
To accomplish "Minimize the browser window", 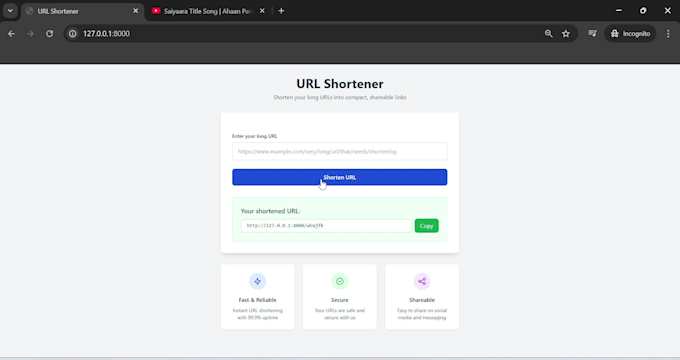I will point(619,10).
